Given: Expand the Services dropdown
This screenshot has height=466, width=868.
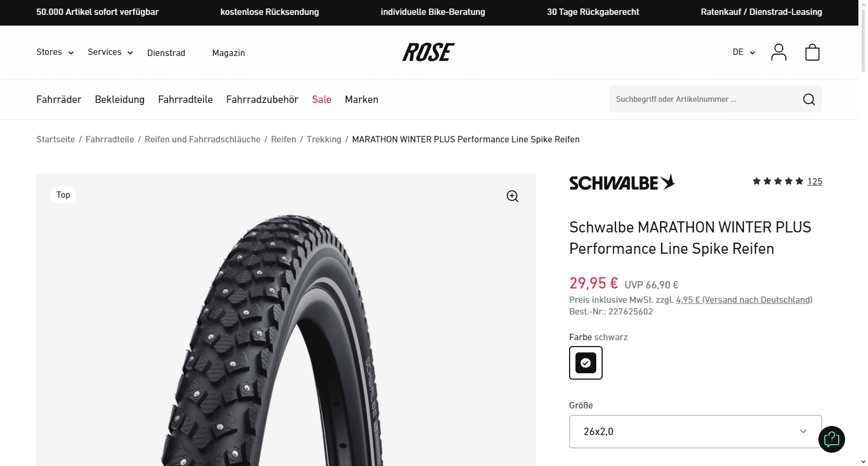Looking at the screenshot, I should pos(110,52).
